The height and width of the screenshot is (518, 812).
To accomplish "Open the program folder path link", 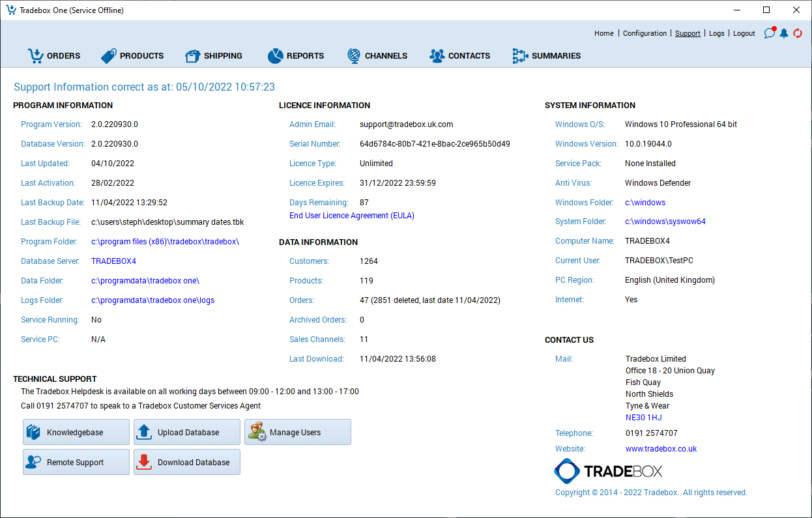I will tap(165, 242).
